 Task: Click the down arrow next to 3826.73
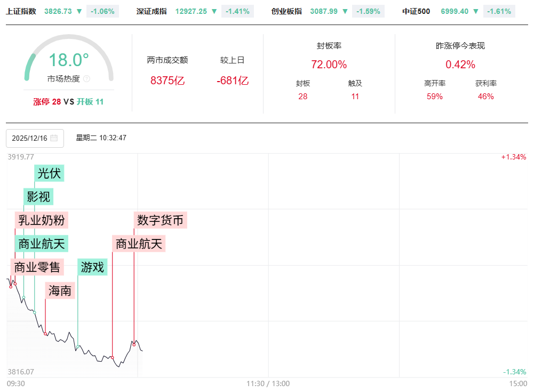(x=79, y=11)
